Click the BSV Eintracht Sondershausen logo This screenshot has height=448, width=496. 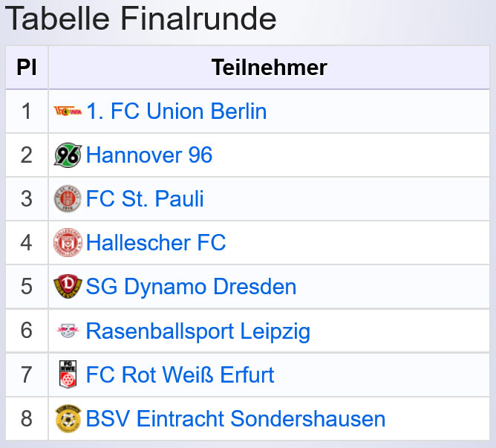(68, 418)
